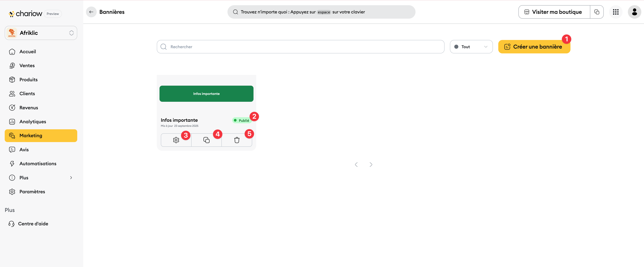This screenshot has width=644, height=267.
Task: Open banner settings gear for Infos importante
Action: click(176, 140)
